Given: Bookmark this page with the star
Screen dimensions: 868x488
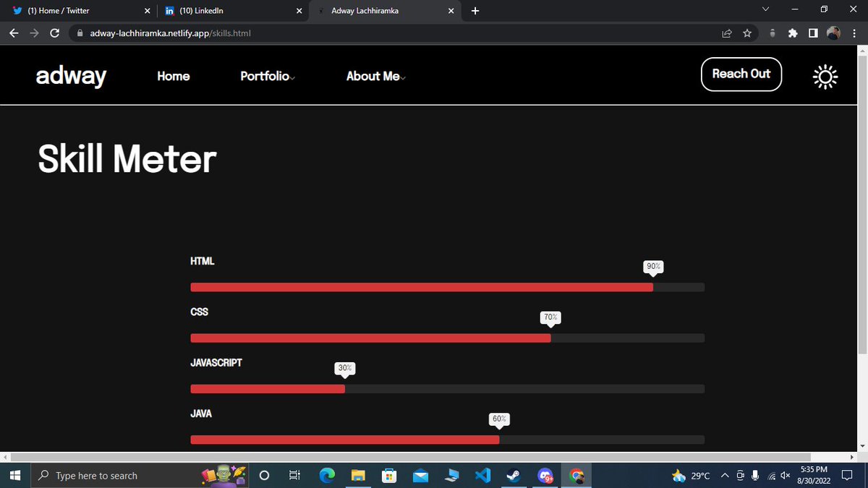Looking at the screenshot, I should point(747,33).
